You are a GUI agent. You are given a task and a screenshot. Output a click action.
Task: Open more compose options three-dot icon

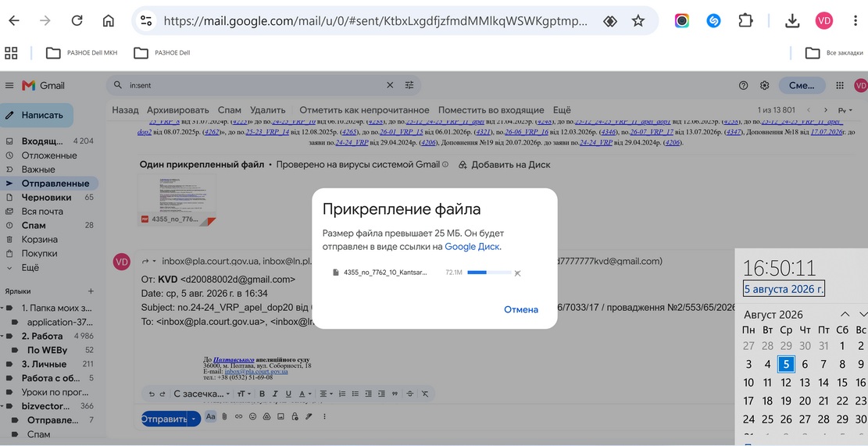click(x=324, y=416)
